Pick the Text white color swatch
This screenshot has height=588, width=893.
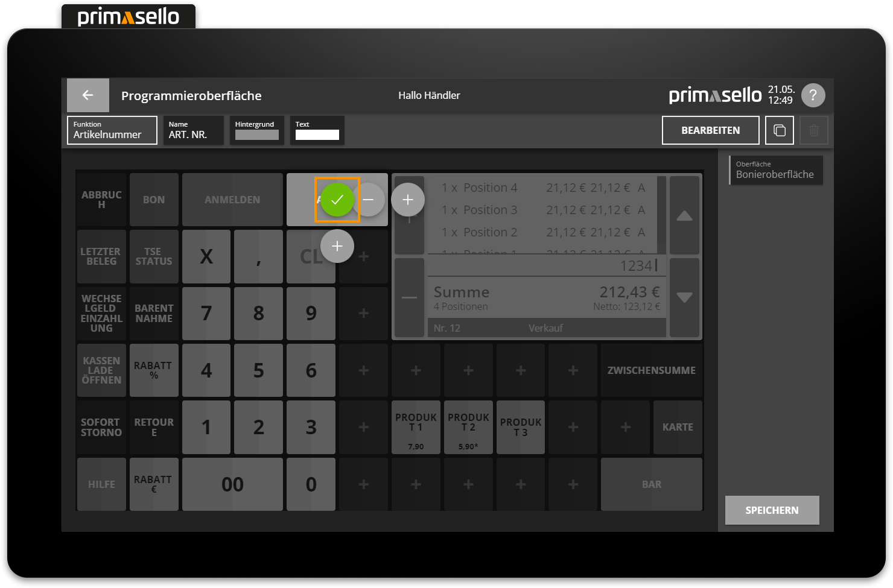tap(317, 134)
